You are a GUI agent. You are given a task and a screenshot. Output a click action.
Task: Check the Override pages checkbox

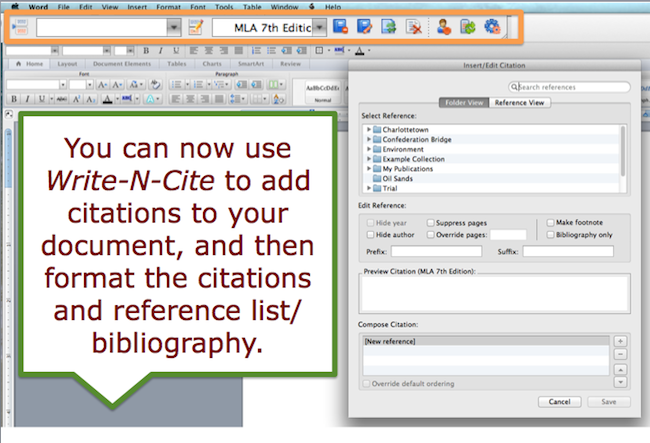pyautogui.click(x=431, y=235)
